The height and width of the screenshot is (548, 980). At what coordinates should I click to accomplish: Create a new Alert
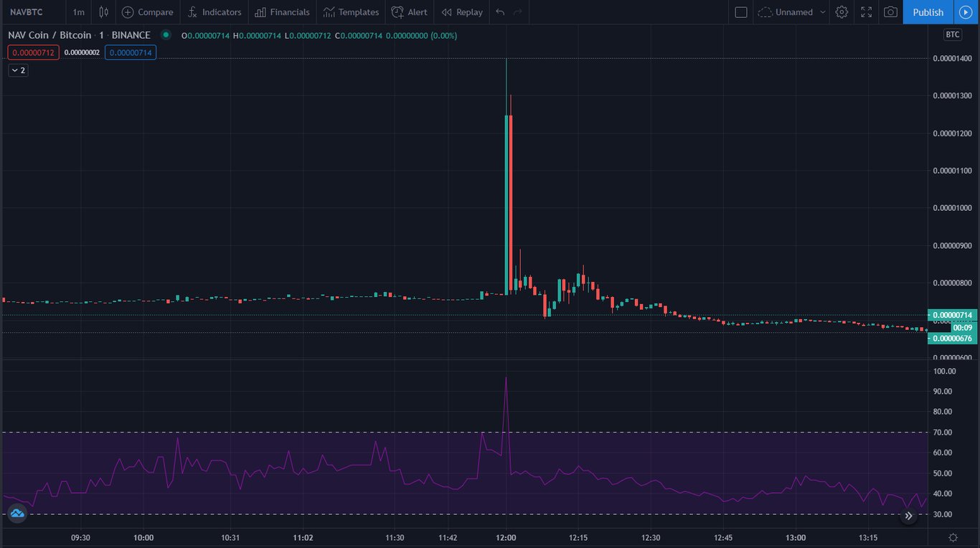(409, 11)
